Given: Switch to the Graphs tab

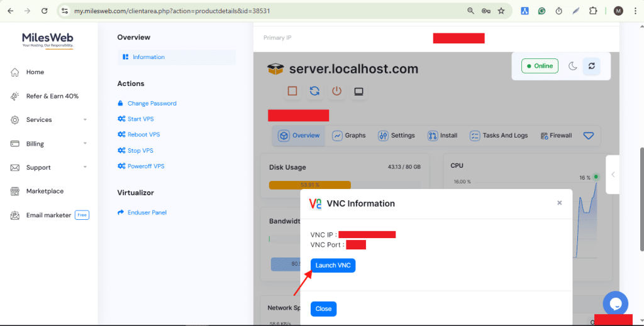Looking at the screenshot, I should pyautogui.click(x=349, y=136).
